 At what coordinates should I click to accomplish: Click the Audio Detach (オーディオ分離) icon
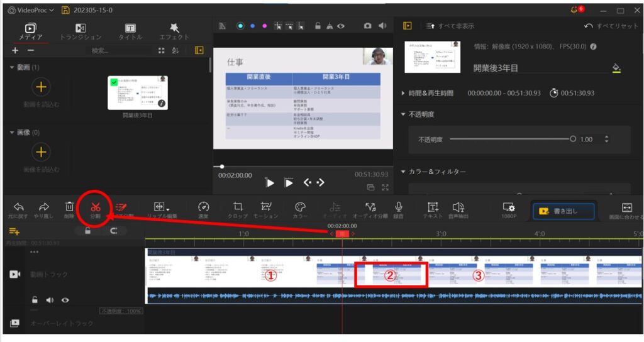pyautogui.click(x=370, y=206)
